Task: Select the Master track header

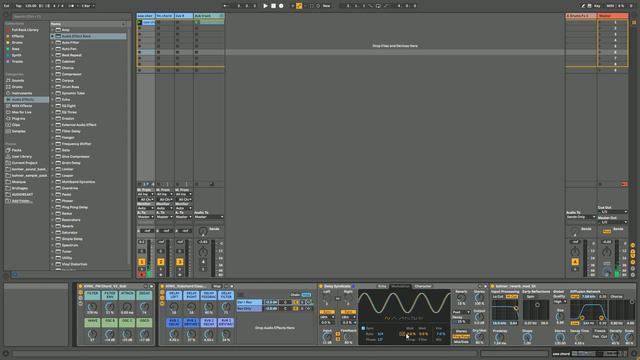Action: coord(613,16)
